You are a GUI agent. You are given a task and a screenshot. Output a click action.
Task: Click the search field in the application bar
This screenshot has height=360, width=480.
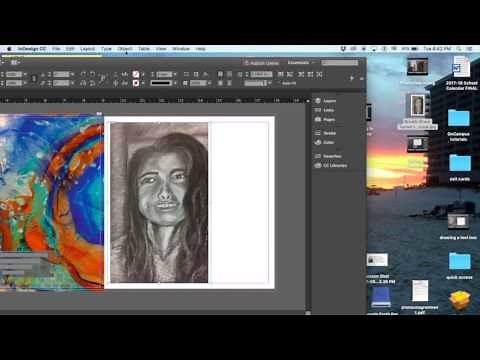(x=340, y=63)
